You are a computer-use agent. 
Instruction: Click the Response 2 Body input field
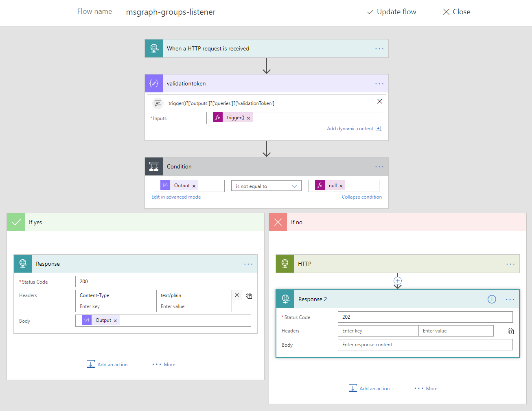[x=425, y=345]
